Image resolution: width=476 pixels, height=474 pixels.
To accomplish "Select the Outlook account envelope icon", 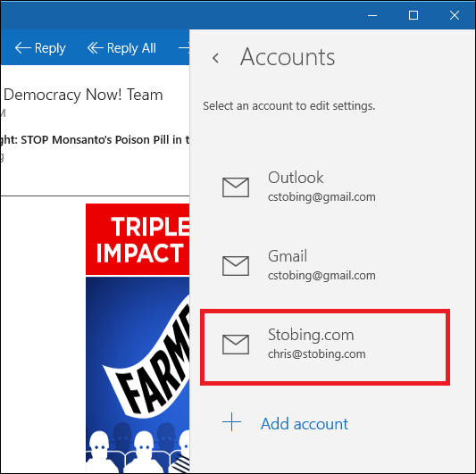I will click(236, 187).
